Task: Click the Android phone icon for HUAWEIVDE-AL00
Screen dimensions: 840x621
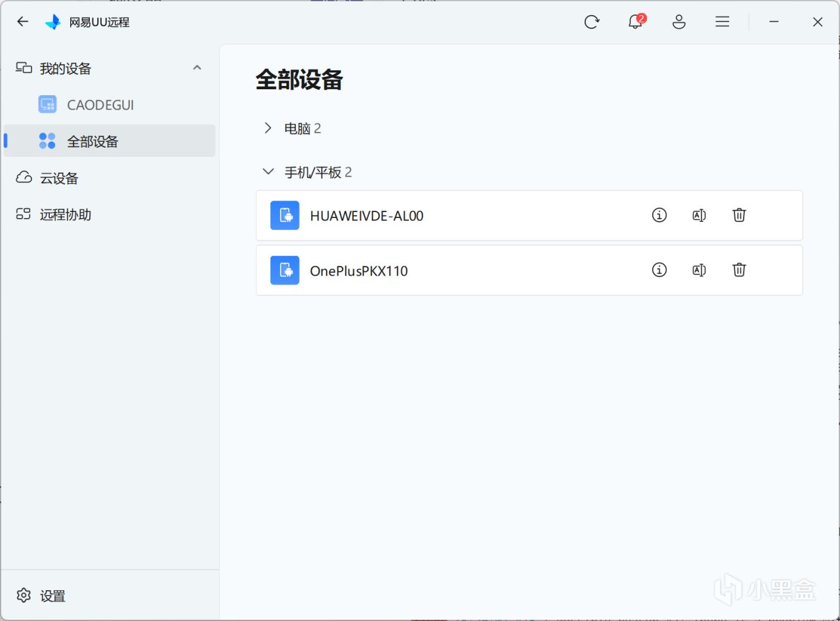Action: click(285, 215)
